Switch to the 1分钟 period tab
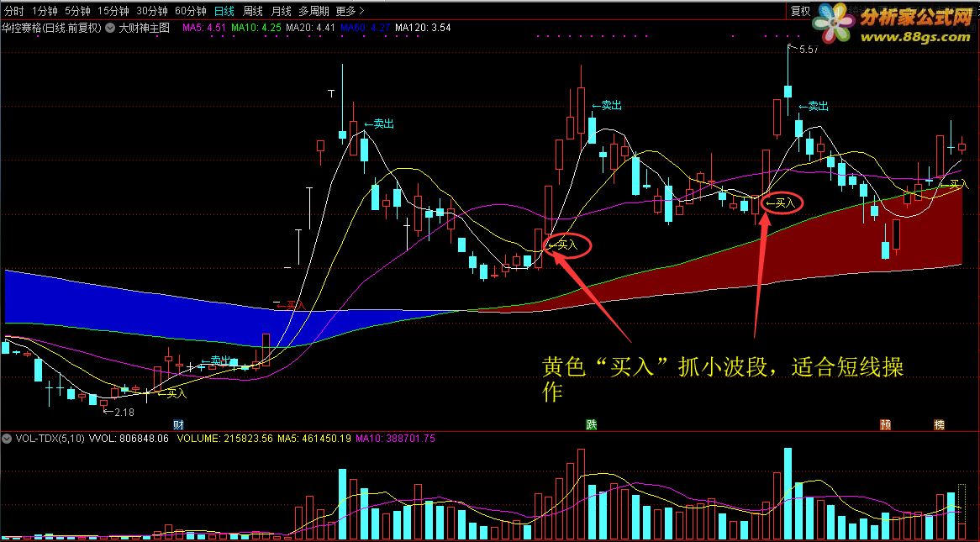 pyautogui.click(x=45, y=11)
